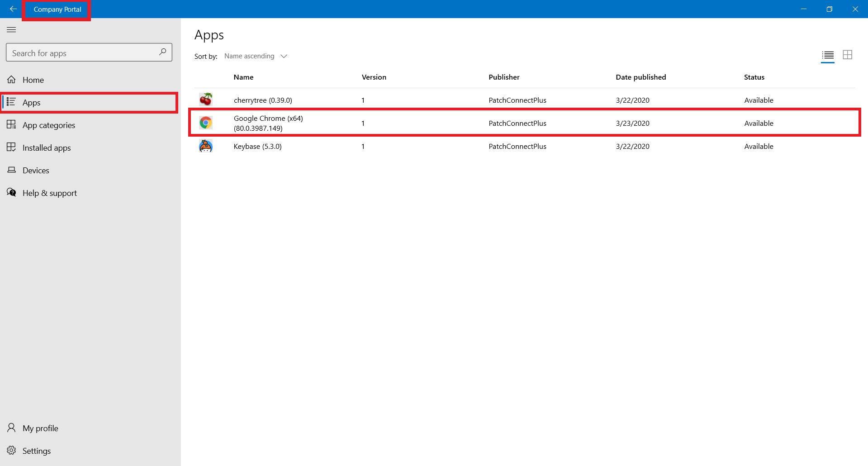
Task: Switch to list view layout
Action: pos(828,56)
